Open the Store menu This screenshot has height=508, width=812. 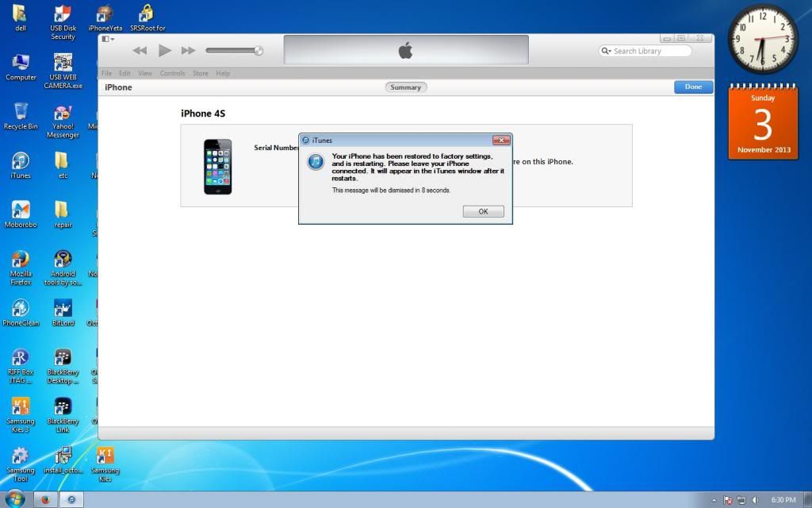pyautogui.click(x=200, y=73)
